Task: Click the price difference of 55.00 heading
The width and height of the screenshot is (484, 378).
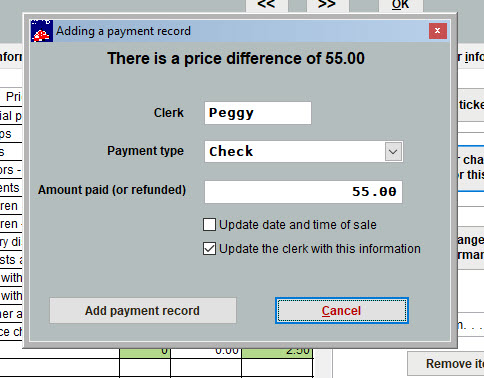Action: coord(236,59)
